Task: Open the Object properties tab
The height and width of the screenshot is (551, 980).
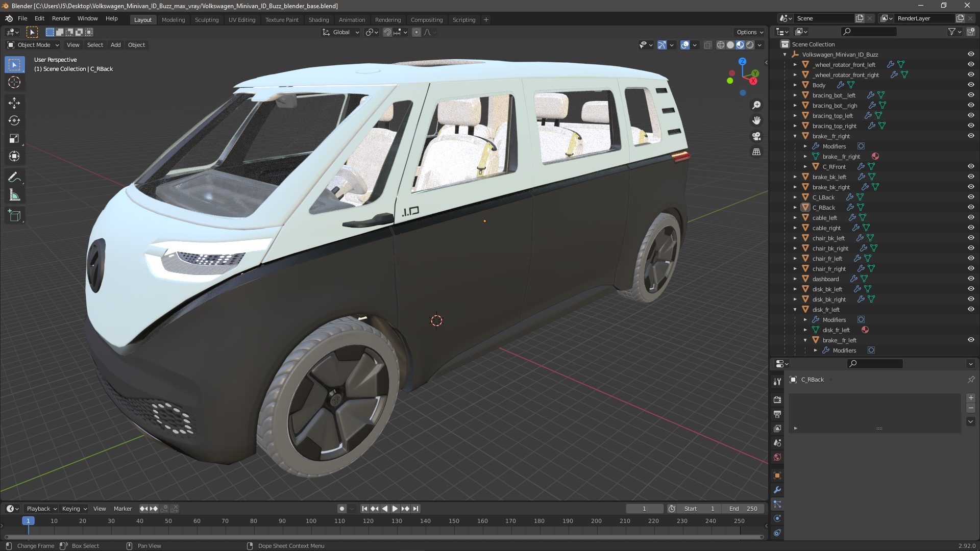Action: click(777, 475)
